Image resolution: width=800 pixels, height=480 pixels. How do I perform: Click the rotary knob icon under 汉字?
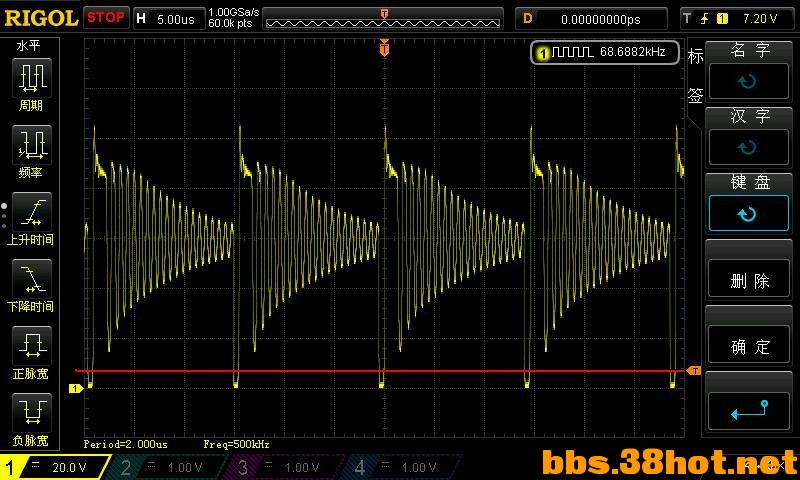[748, 147]
